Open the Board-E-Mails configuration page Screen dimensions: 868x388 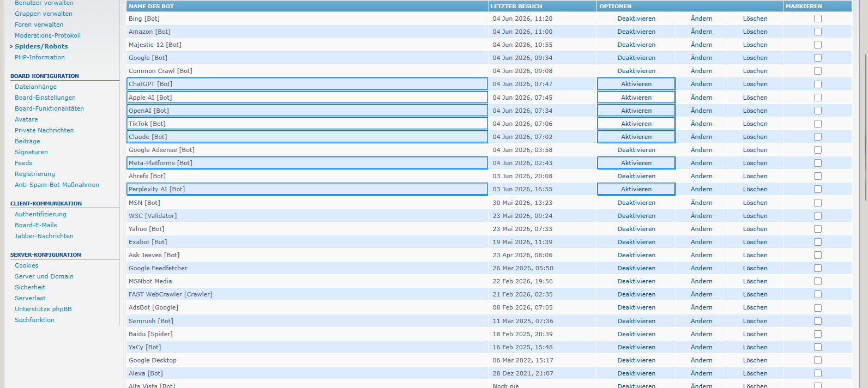click(x=36, y=225)
